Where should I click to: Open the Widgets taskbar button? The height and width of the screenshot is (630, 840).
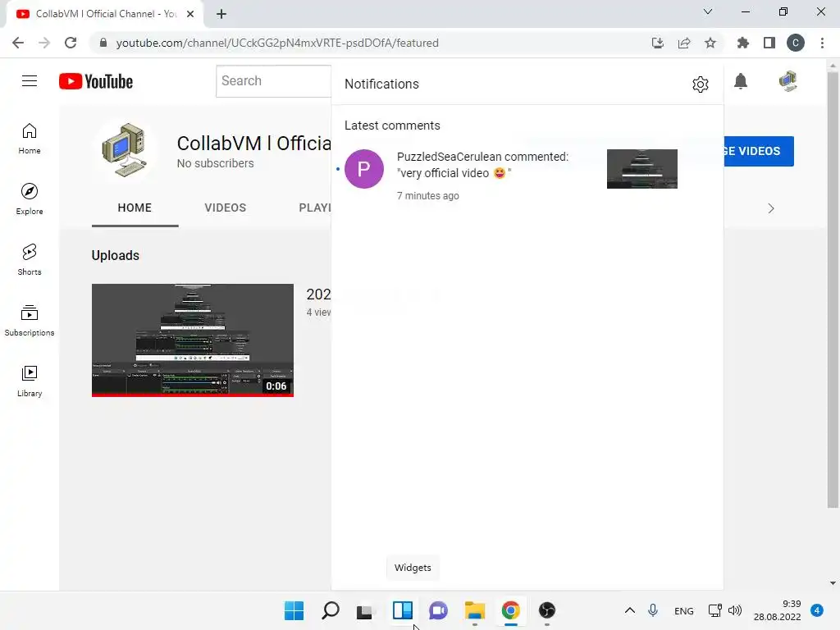click(x=402, y=610)
